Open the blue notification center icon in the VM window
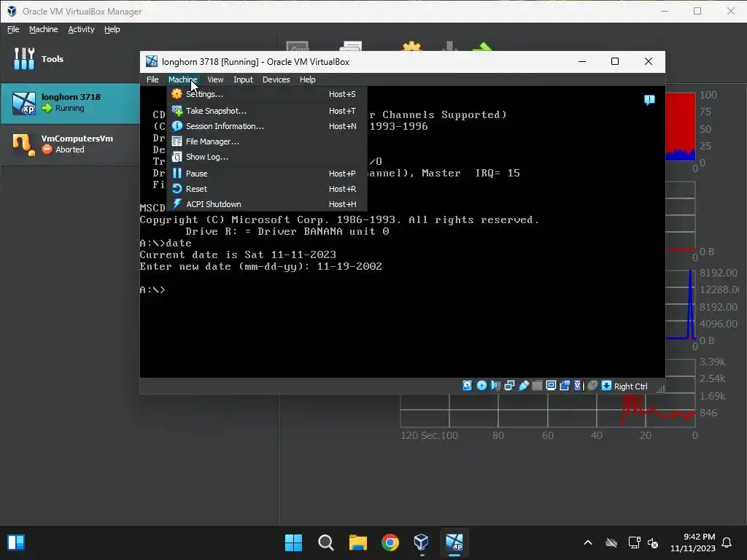Viewport: 747px width, 560px height. [x=649, y=100]
